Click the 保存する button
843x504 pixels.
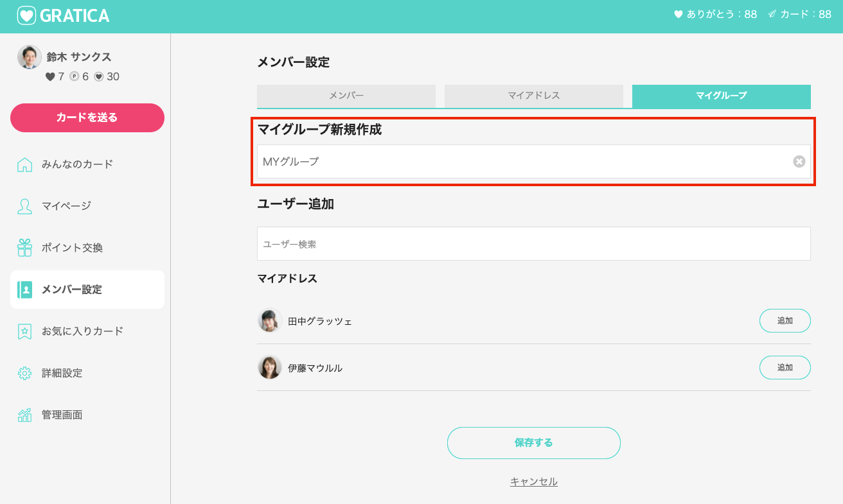click(x=534, y=443)
